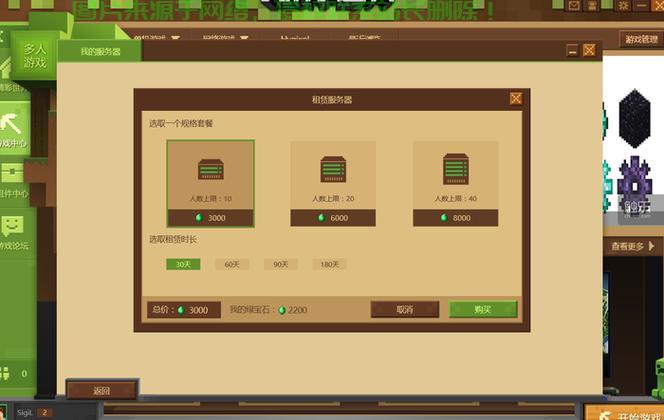The image size is (664, 420).
Task: Click the dark obsidian crystal item thumbnail
Action: (x=634, y=119)
